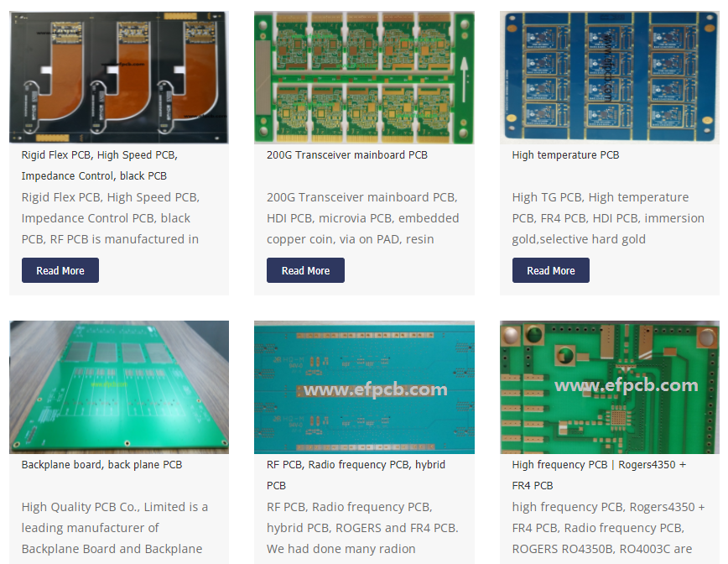This screenshot has width=728, height=564.
Task: Click the High temperature PCB title link
Action: [x=565, y=155]
